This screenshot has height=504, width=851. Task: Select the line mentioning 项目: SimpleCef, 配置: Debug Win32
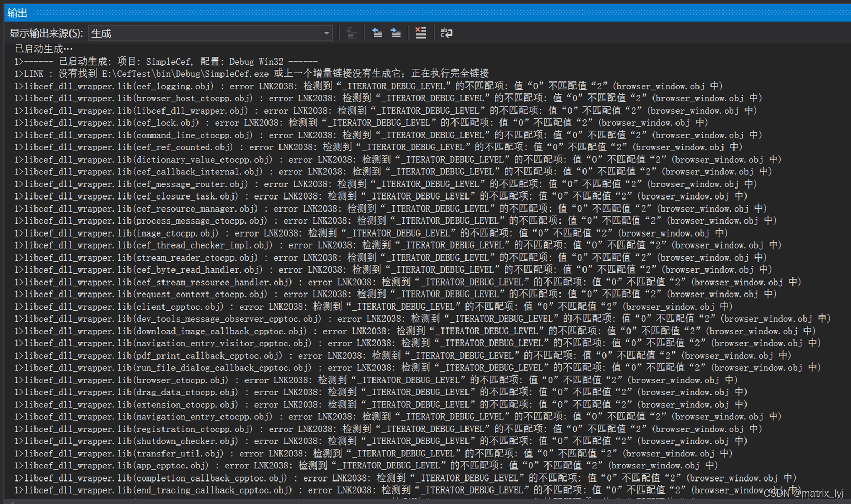166,62
